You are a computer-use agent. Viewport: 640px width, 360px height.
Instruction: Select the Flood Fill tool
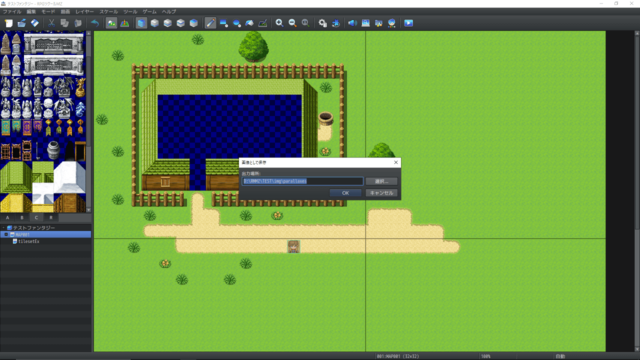pos(249,23)
